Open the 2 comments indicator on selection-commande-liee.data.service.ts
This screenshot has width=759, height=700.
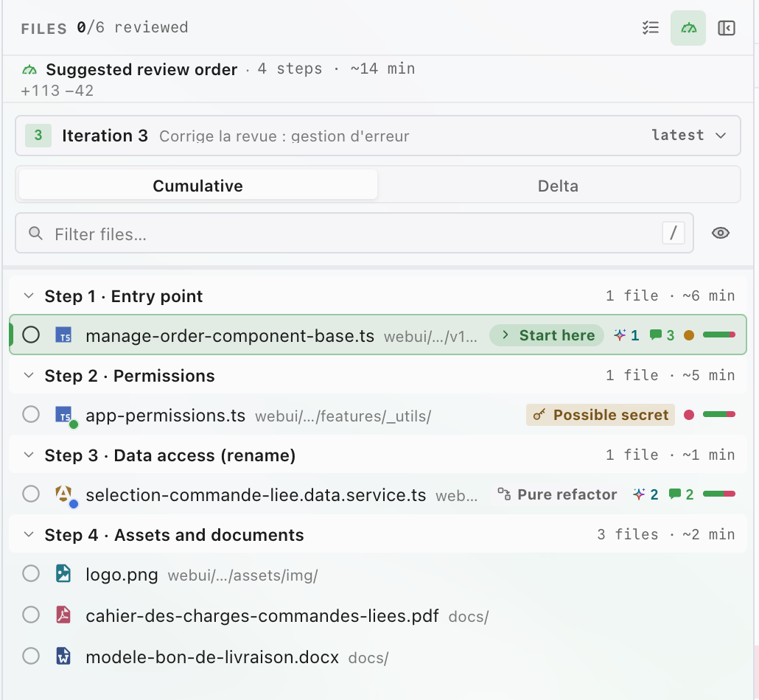[x=681, y=494]
